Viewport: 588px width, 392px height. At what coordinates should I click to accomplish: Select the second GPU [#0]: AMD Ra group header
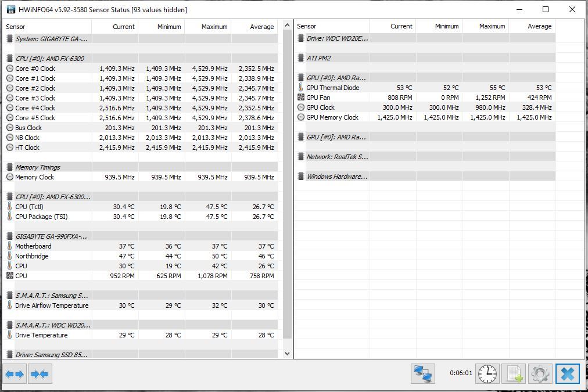pos(336,137)
